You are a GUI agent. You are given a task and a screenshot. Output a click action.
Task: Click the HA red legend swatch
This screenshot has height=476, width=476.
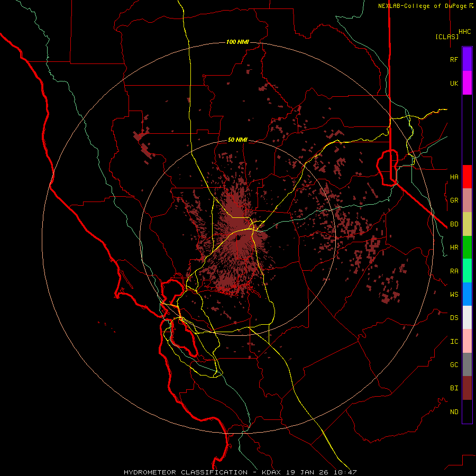[467, 177]
